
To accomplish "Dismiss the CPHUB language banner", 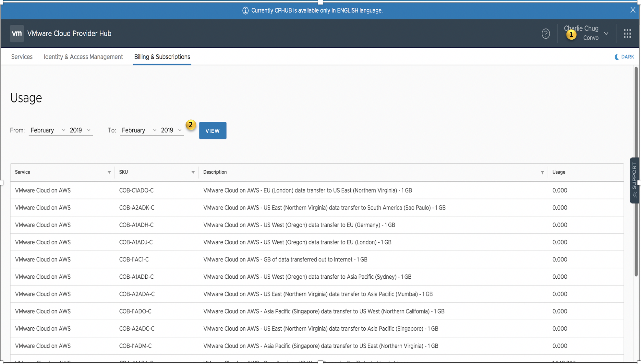I will pos(633,10).
